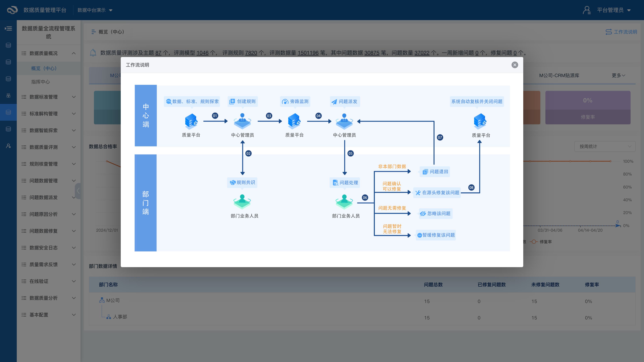
Task: Close the 工作流说明 dialog
Action: (x=515, y=65)
